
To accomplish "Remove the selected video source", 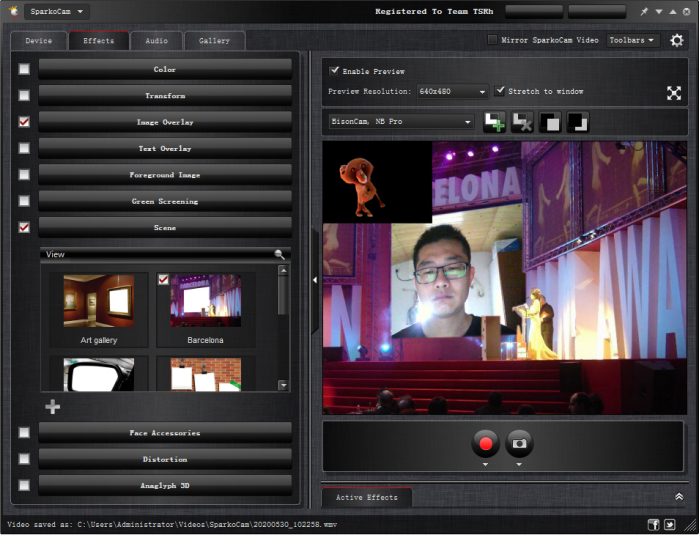I will (522, 122).
